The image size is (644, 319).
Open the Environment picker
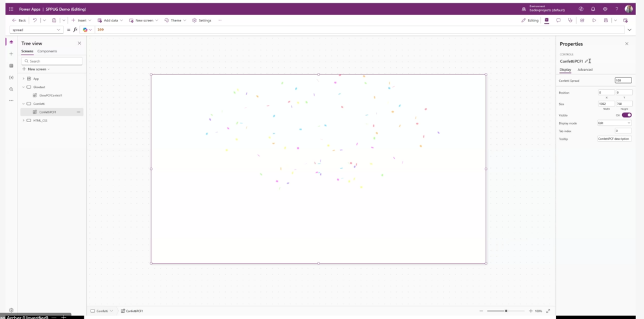[543, 9]
